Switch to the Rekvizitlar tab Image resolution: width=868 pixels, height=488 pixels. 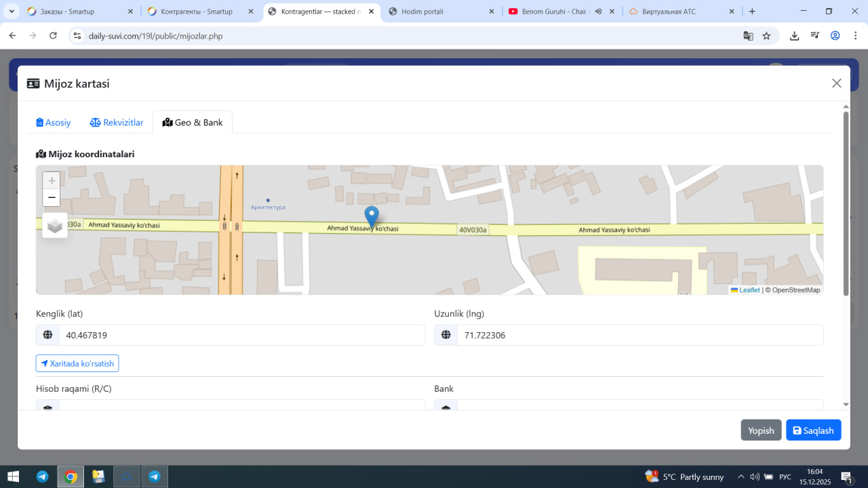click(117, 123)
